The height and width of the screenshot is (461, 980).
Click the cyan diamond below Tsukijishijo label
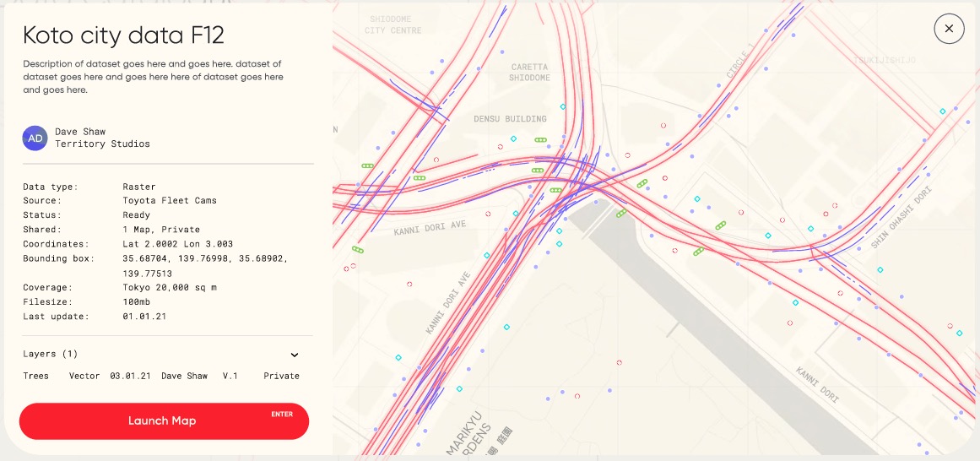pos(943,111)
